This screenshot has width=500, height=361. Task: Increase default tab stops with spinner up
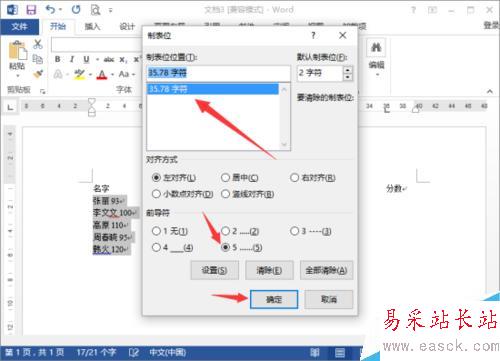(347, 70)
